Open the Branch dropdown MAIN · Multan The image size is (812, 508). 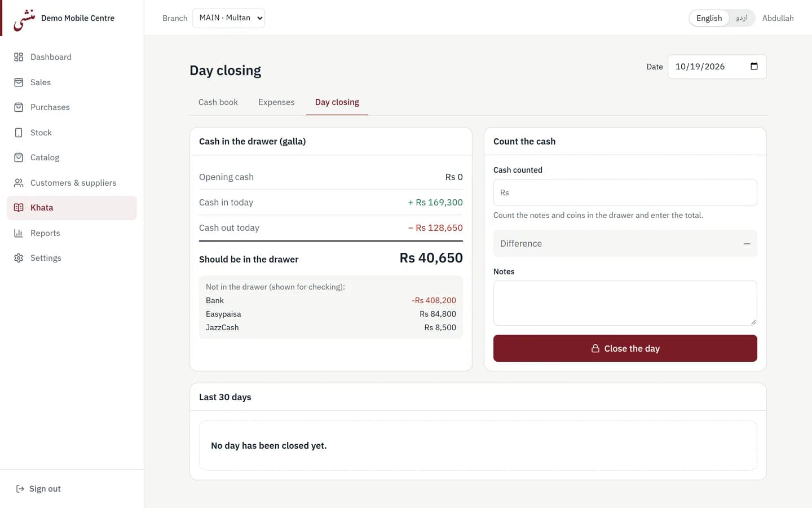228,18
